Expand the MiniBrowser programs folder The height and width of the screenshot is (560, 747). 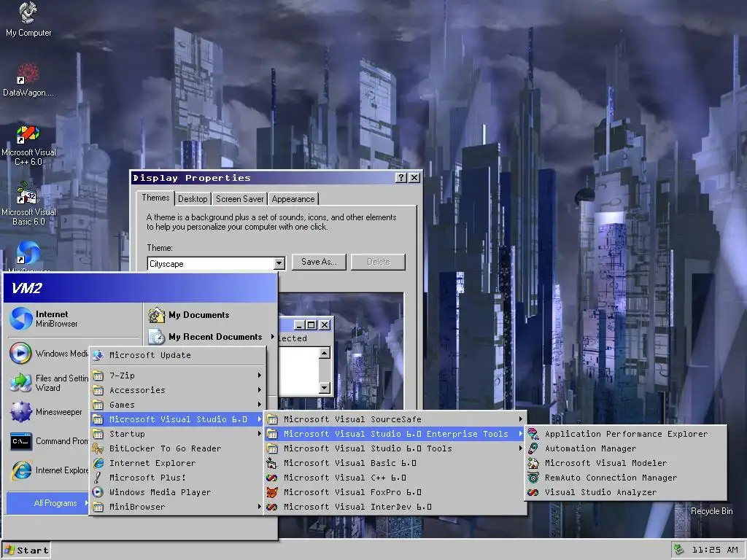[177, 507]
